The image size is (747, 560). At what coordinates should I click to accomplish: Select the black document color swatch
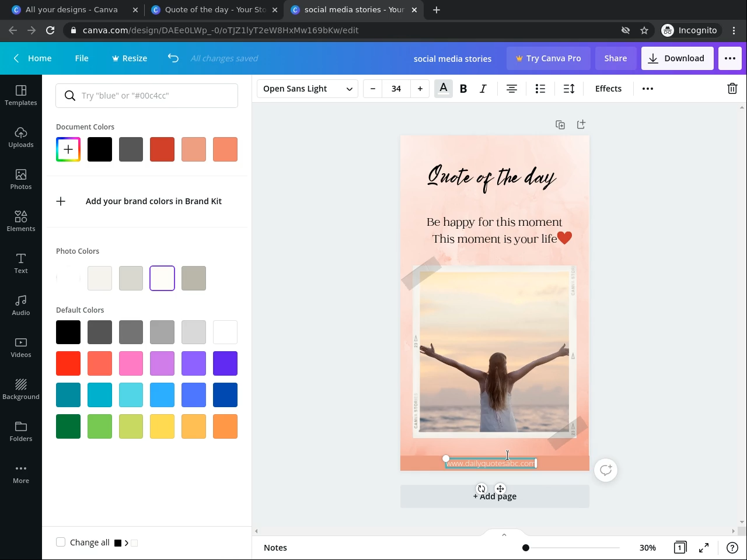pyautogui.click(x=100, y=149)
